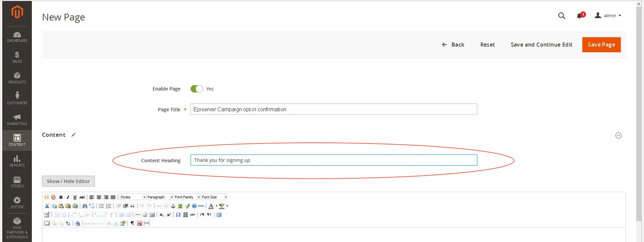Apply current background highlight color
Screen dimensions: 644x242
221,206
